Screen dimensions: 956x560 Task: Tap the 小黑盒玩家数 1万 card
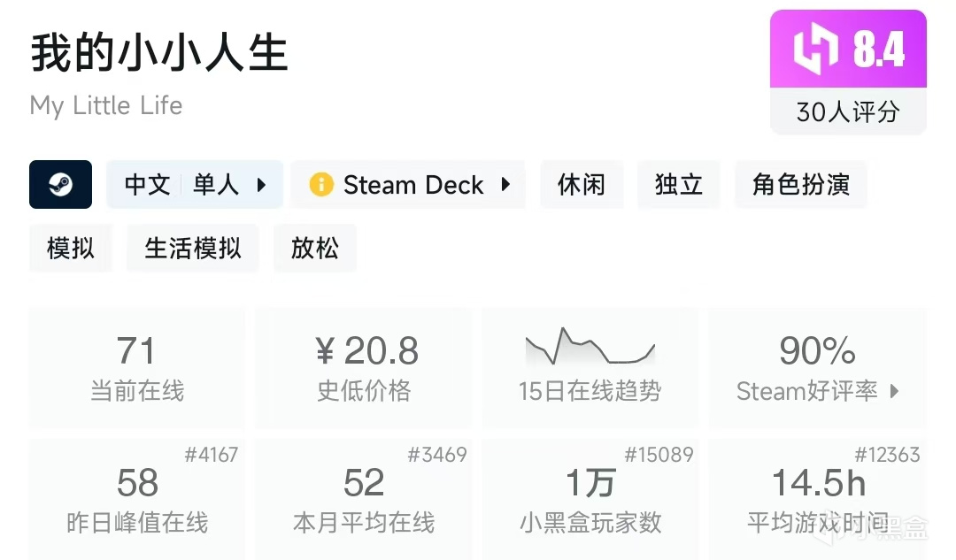coord(590,499)
